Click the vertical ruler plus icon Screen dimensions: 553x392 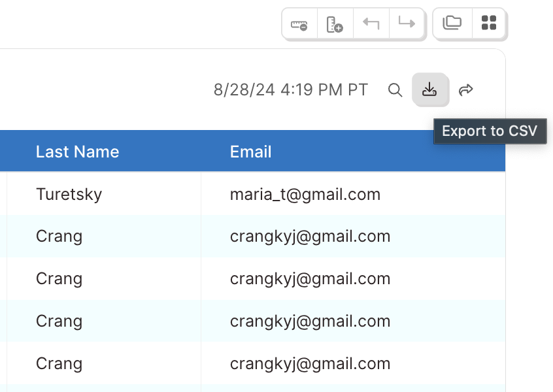point(335,24)
